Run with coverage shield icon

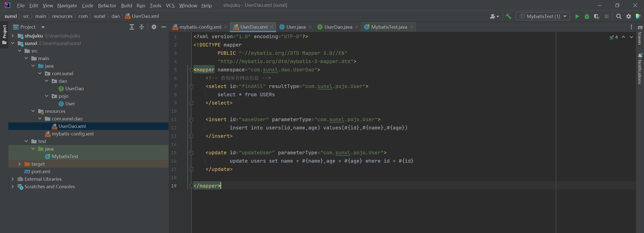coord(596,16)
